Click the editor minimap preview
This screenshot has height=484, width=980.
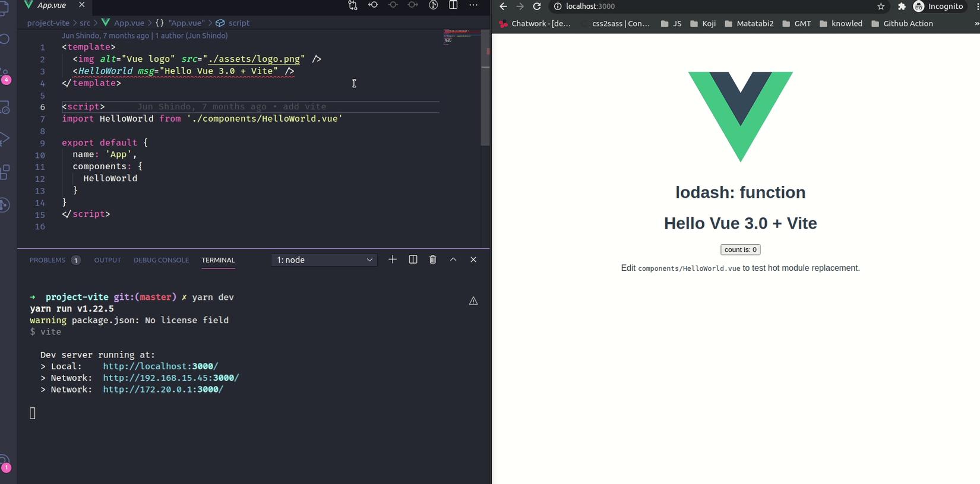point(460,37)
